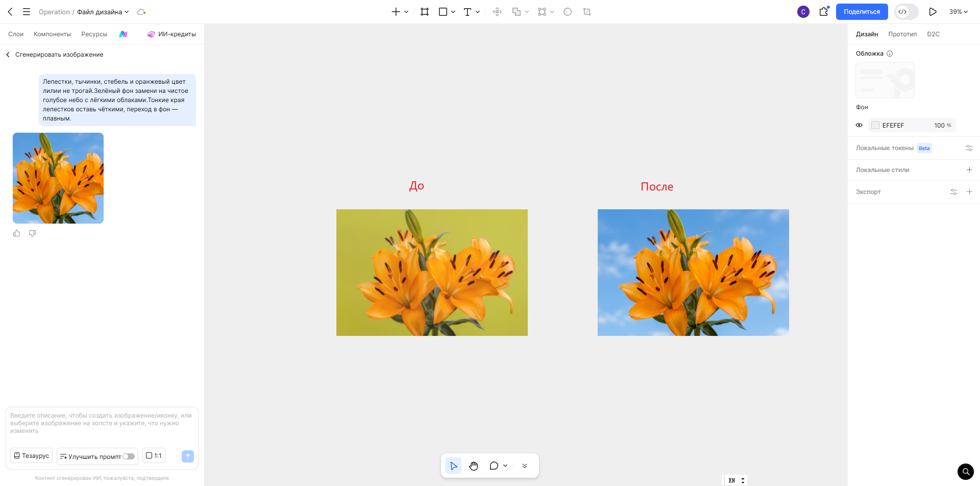The height and width of the screenshot is (486, 980).
Task: Expand the add (+) tool dropdown arrow
Action: (406, 12)
